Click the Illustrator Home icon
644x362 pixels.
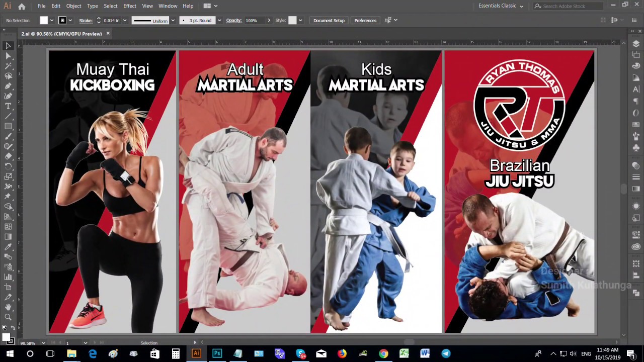click(22, 6)
